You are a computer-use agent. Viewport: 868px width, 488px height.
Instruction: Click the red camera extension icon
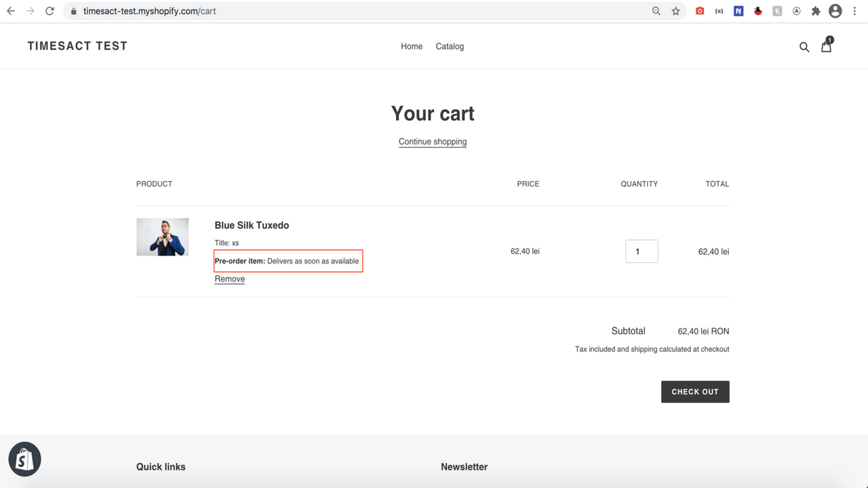[700, 11]
